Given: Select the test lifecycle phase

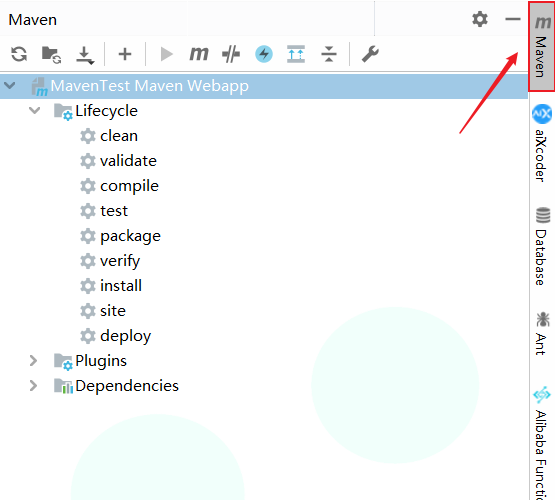Looking at the screenshot, I should [264, 211].
